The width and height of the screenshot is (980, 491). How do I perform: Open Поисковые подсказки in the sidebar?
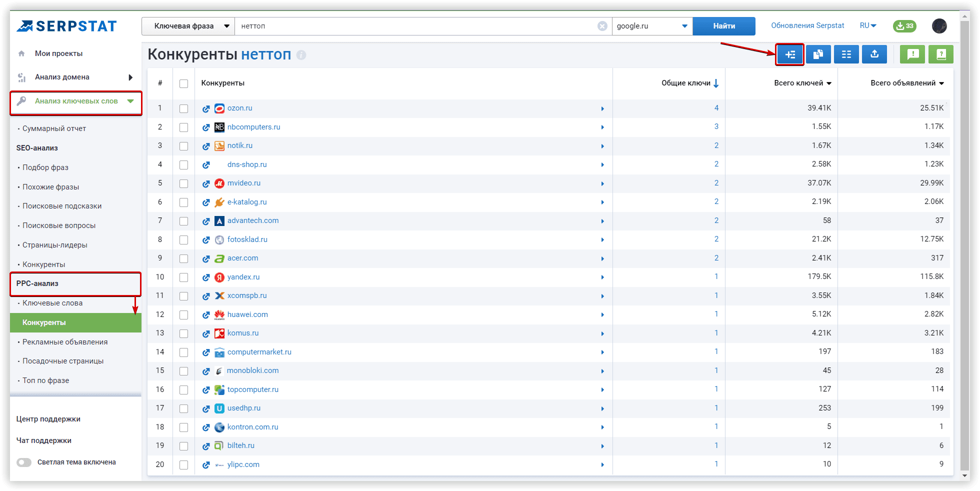[62, 206]
